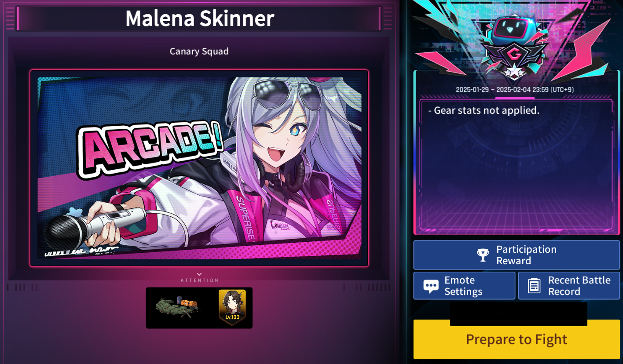Open the Participation Reward text
Viewport: 623px width, 364px height.
coord(526,255)
